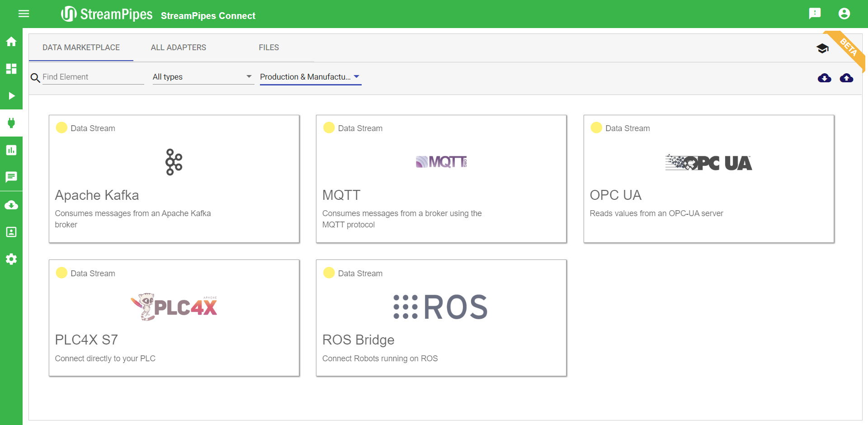Open the user account profile icon
This screenshot has width=868, height=425.
point(844,14)
